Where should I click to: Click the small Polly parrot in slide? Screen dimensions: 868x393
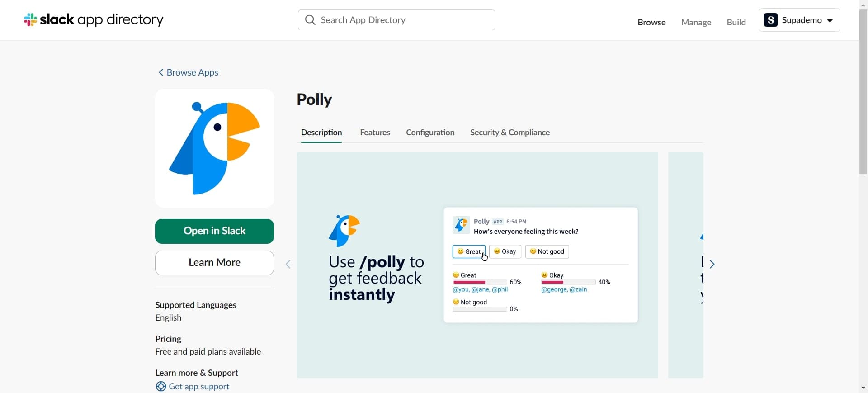point(344,231)
